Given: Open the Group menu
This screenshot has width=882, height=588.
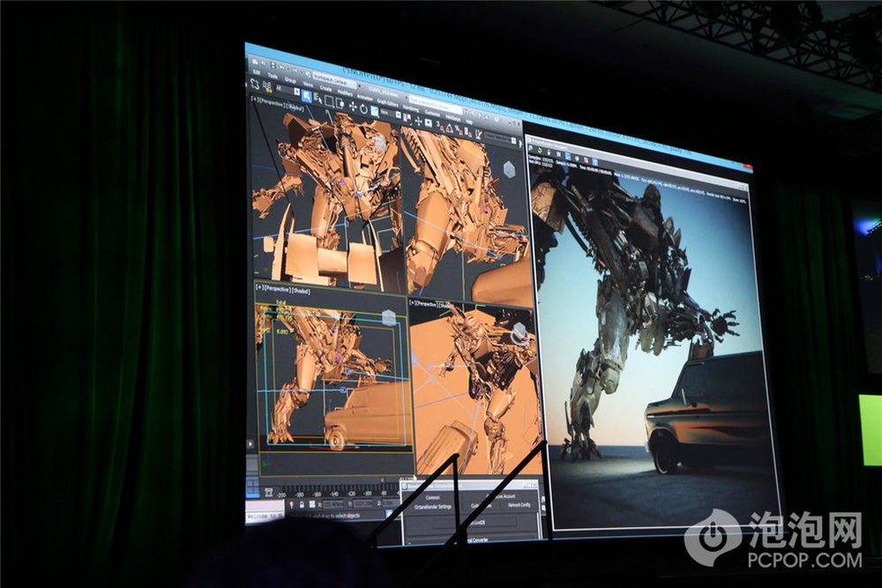Looking at the screenshot, I should (290, 80).
